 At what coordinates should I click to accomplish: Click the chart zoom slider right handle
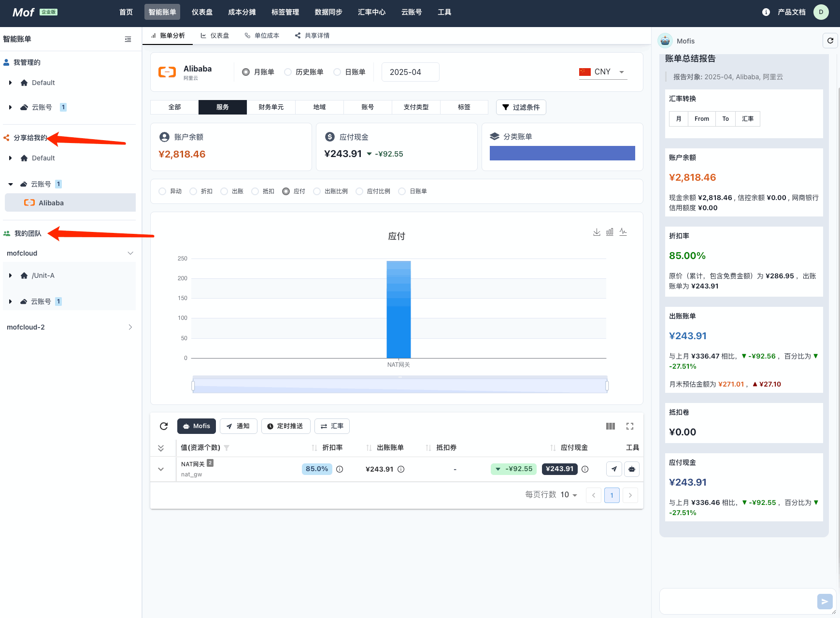tap(607, 386)
